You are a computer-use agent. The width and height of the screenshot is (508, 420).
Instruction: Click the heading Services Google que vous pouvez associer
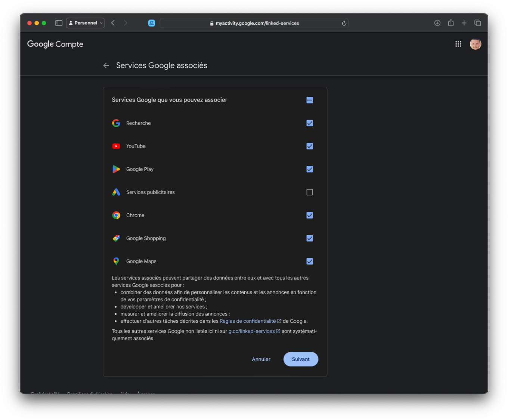point(170,100)
